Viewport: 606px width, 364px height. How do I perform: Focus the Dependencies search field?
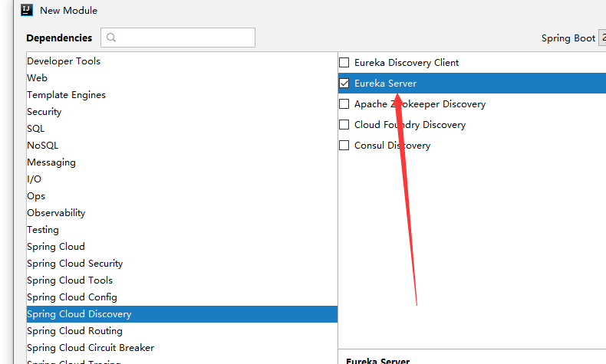(178, 38)
